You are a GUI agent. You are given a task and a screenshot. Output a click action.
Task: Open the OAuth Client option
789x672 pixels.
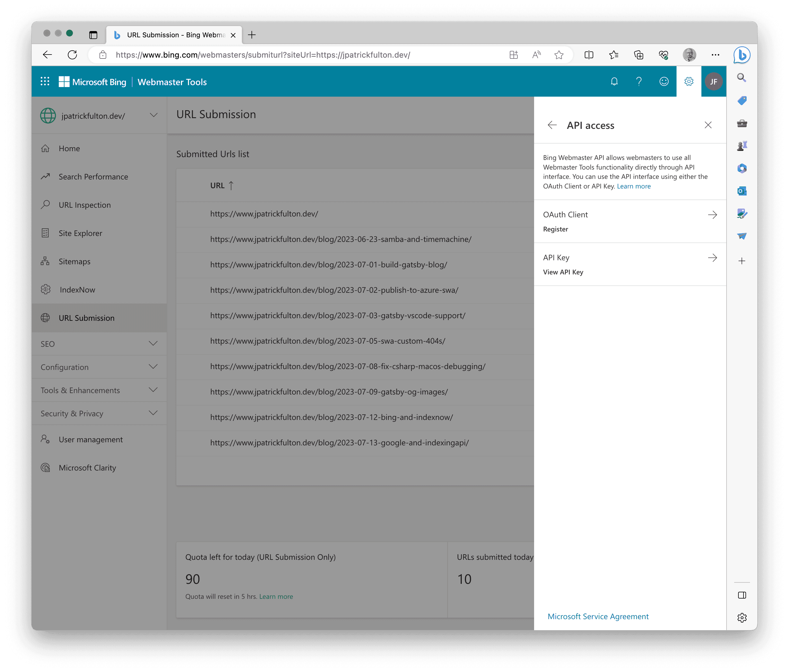click(630, 221)
